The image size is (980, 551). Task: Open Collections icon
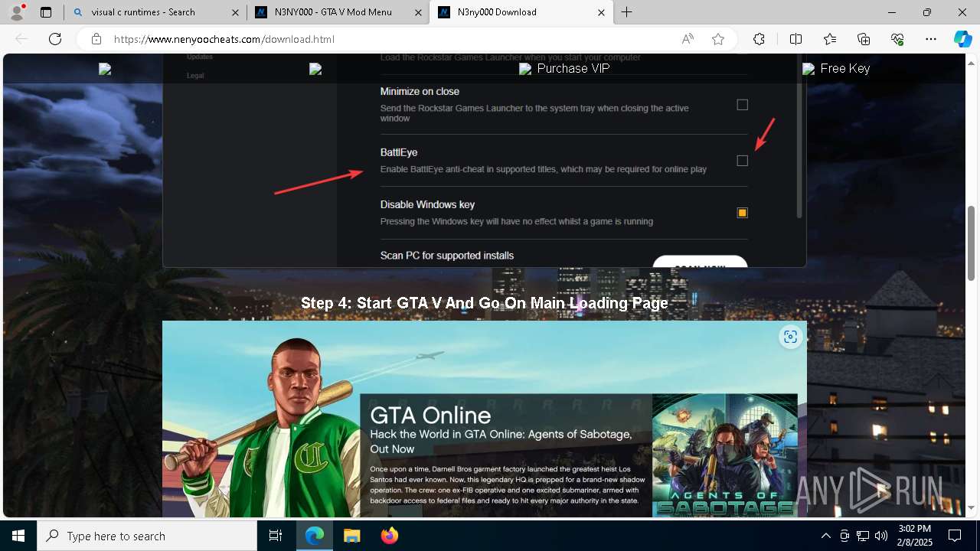click(864, 39)
